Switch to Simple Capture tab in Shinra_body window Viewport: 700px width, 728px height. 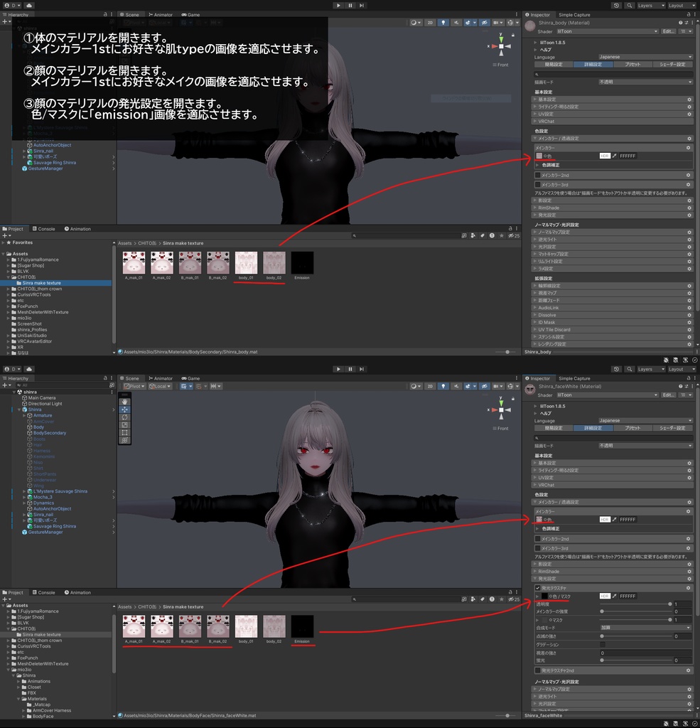click(574, 15)
